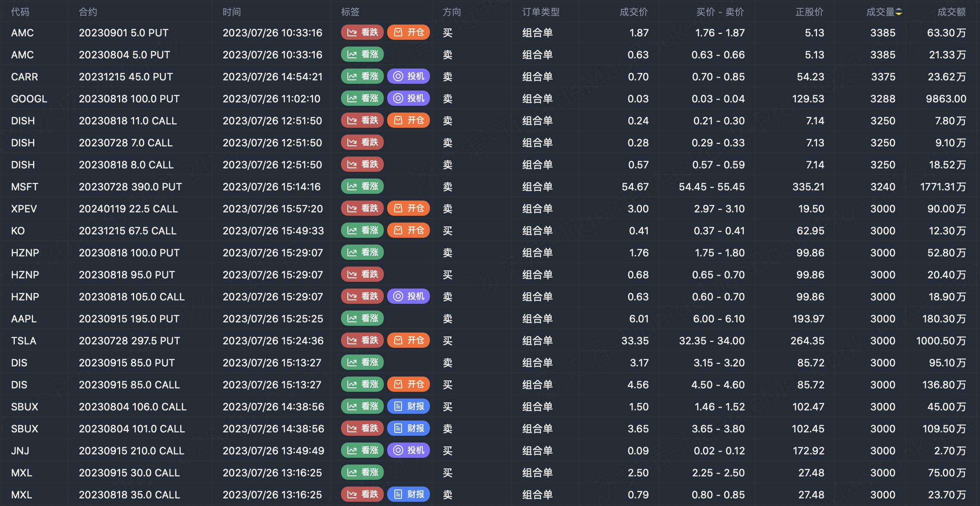Click the 看涨 tag in AMC 20230804 row
The image size is (980, 506).
click(x=362, y=55)
